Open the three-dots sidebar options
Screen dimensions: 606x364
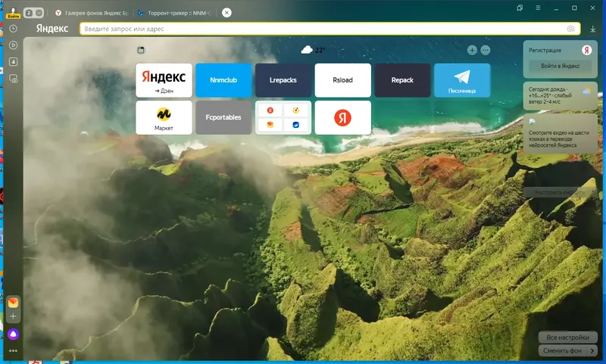pos(13,351)
